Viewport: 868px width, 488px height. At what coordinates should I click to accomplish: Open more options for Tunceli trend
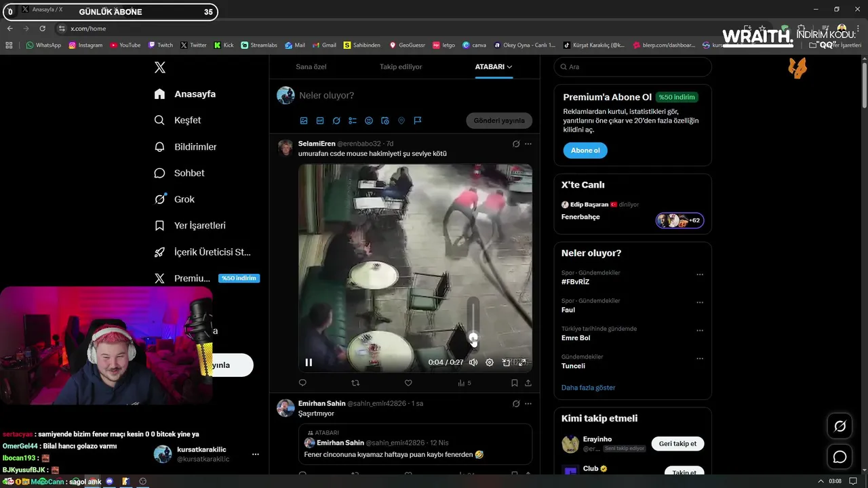(700, 359)
